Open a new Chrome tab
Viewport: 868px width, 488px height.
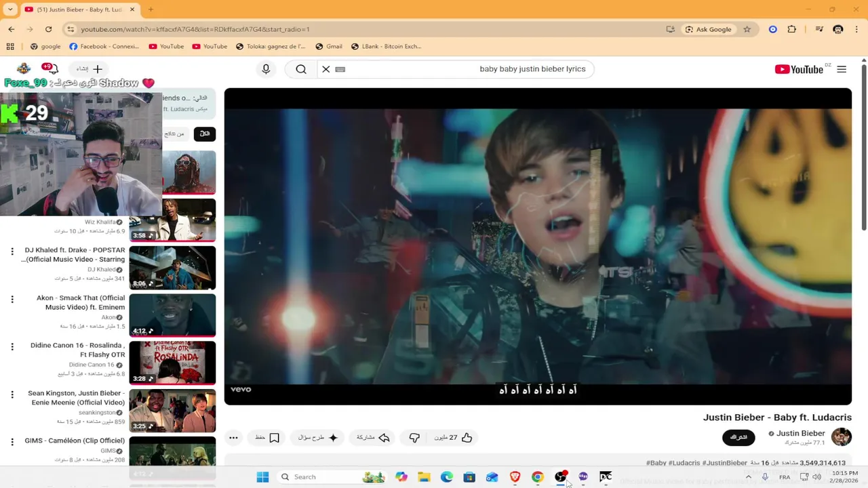coord(151,9)
